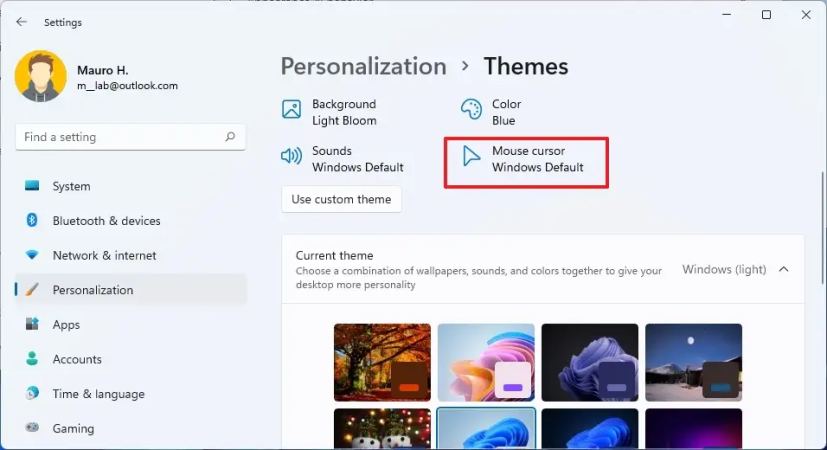This screenshot has height=450, width=827.
Task: Click the Mauro H. user name
Action: [103, 70]
